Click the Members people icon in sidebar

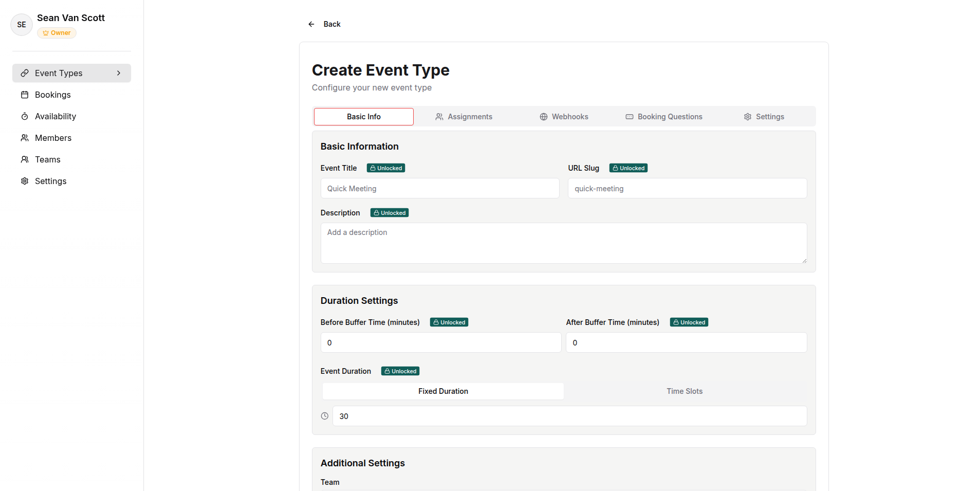tap(25, 138)
